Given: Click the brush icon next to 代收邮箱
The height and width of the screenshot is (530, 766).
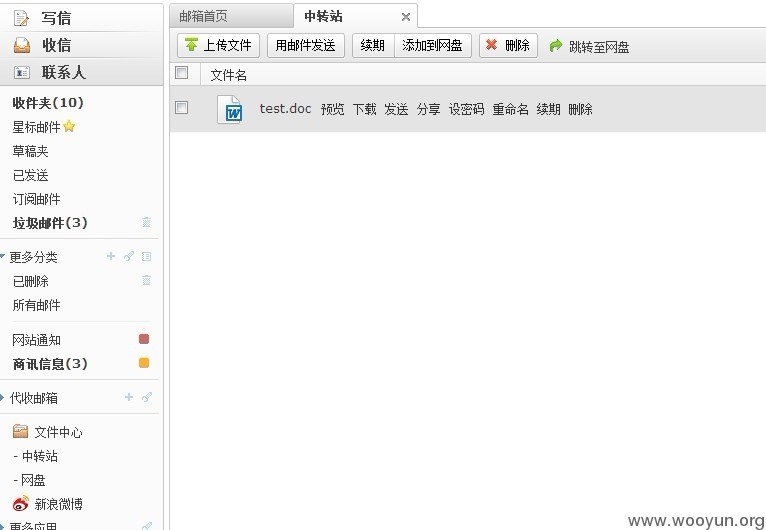Looking at the screenshot, I should coord(147,397).
